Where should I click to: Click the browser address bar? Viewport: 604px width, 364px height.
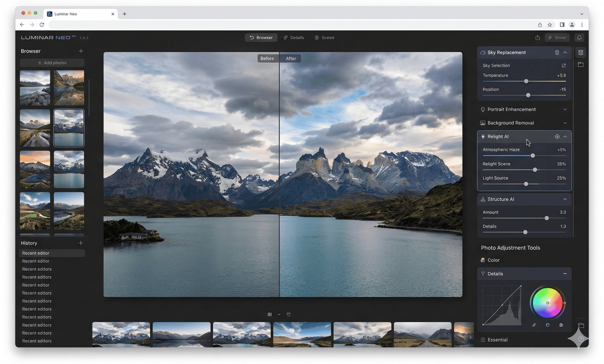[x=291, y=25]
